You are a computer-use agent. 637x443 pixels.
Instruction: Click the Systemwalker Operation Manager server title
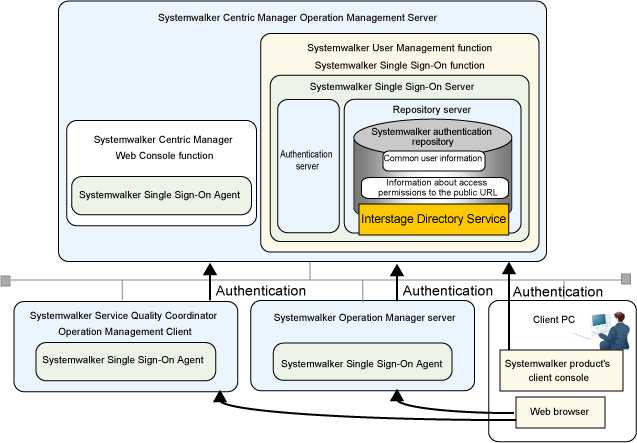(x=364, y=318)
